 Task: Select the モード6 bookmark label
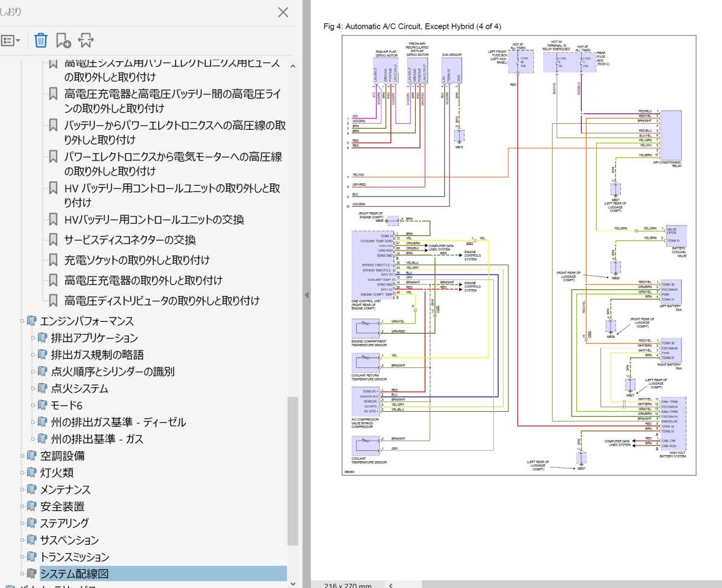[66, 405]
